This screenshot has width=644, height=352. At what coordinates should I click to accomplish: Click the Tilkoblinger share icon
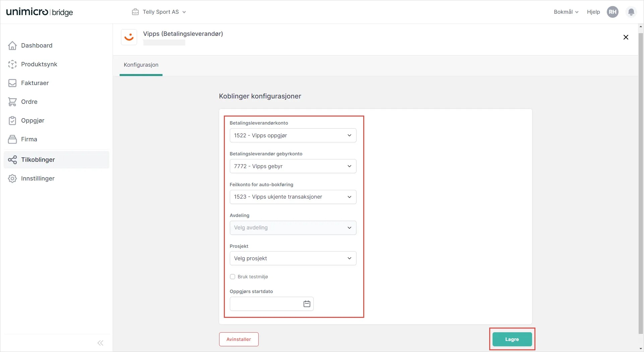point(12,160)
